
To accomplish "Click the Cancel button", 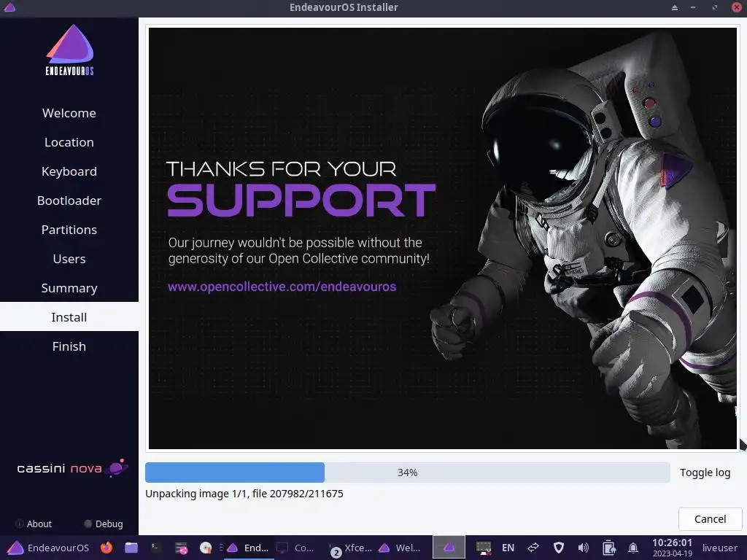I will [x=710, y=518].
